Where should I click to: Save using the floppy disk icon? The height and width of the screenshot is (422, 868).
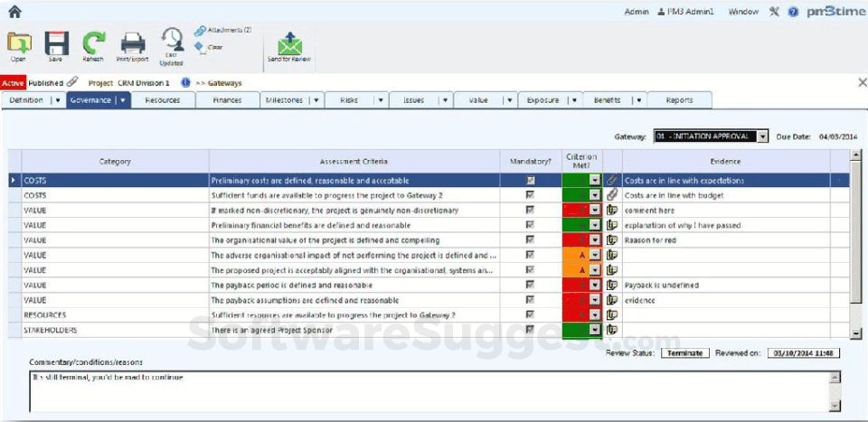point(56,46)
